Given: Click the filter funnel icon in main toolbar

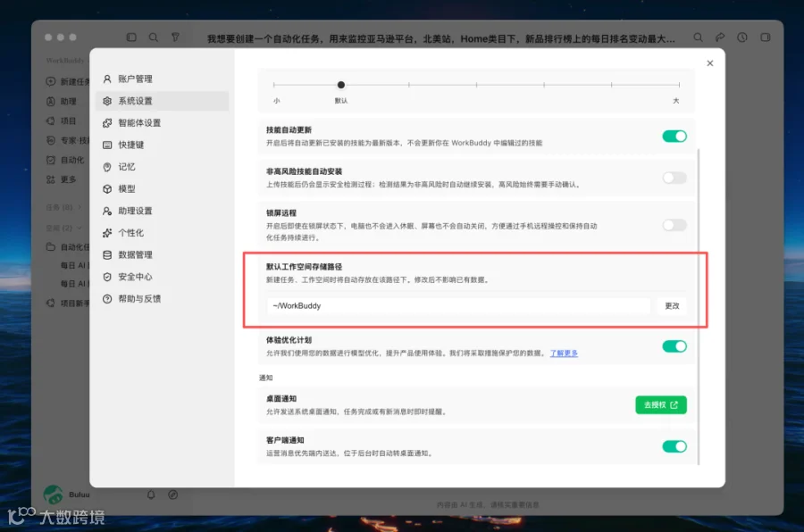Looking at the screenshot, I should pyautogui.click(x=175, y=37).
